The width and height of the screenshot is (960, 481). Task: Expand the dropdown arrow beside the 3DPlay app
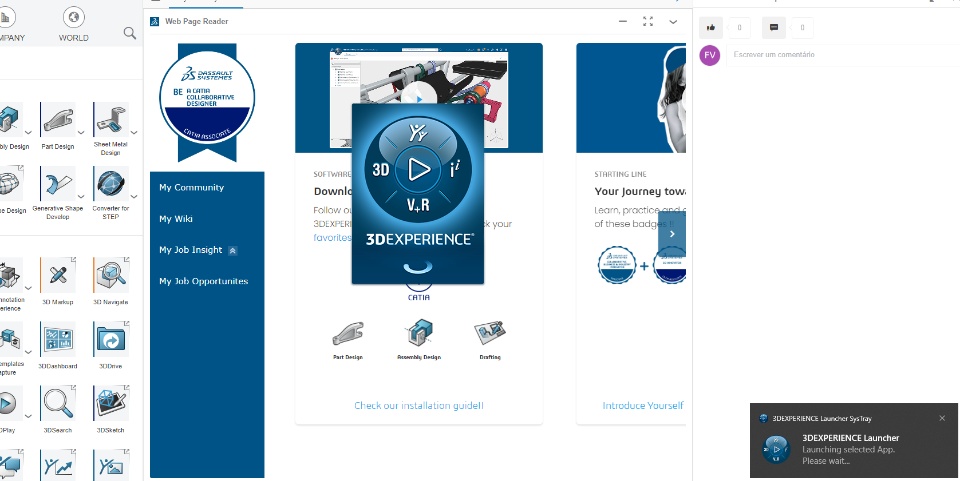[28, 417]
